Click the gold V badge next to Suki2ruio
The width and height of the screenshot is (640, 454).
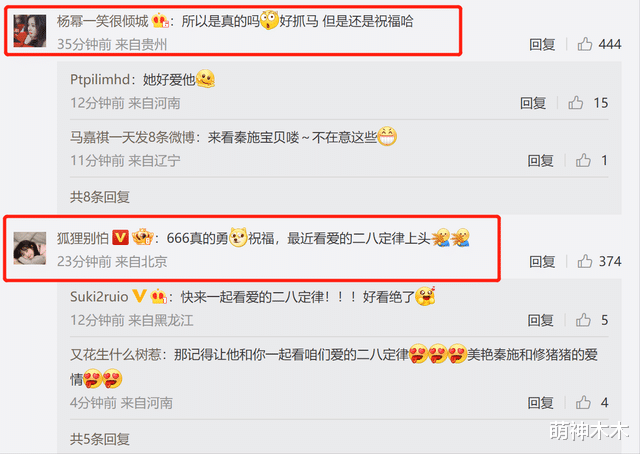pyautogui.click(x=139, y=296)
